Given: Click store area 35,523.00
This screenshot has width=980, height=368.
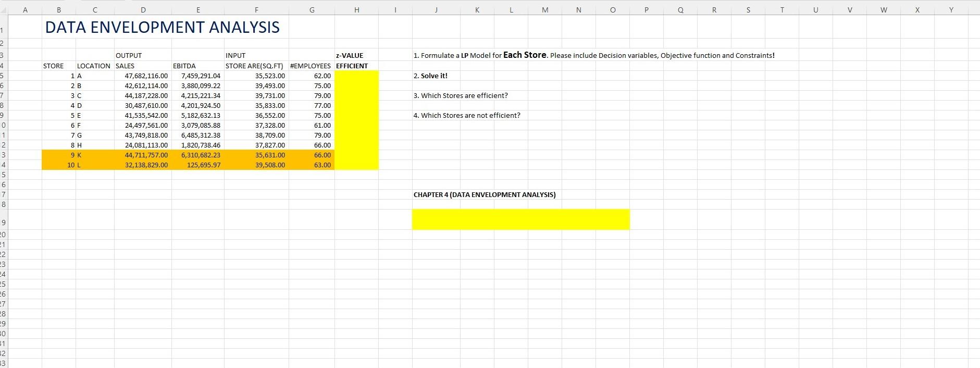Looking at the screenshot, I should [x=270, y=76].
